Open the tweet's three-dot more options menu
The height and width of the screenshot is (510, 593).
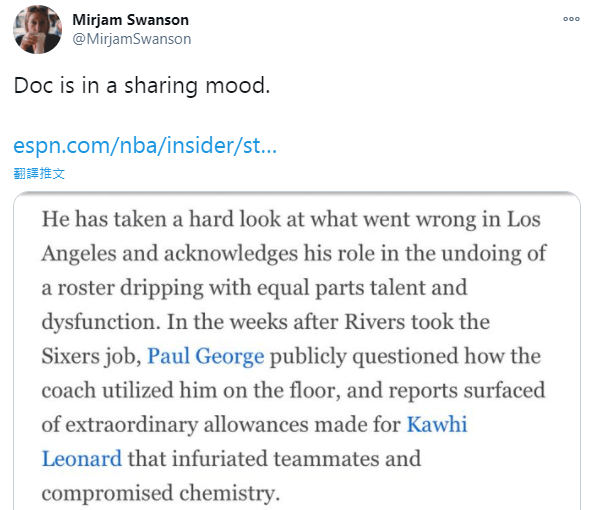pos(571,19)
